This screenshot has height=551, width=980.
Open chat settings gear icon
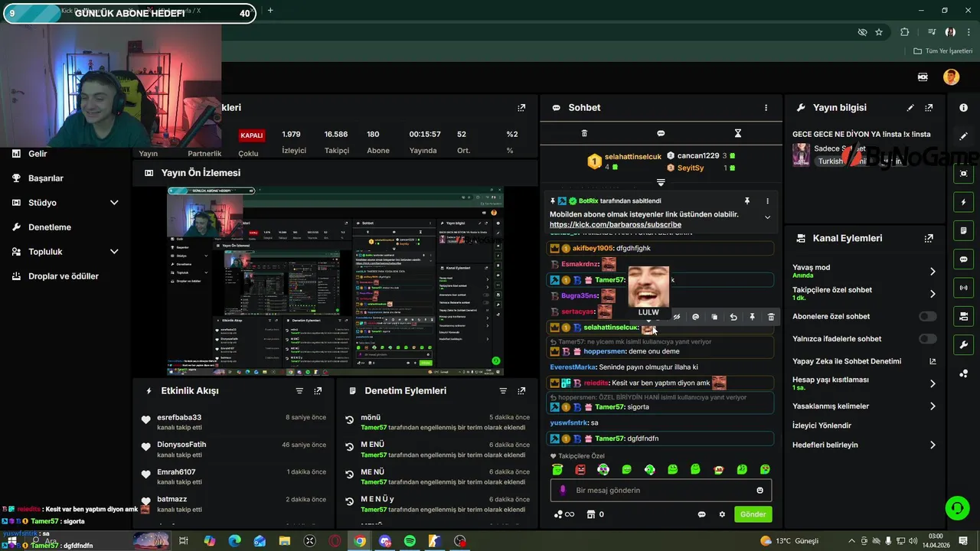click(722, 514)
